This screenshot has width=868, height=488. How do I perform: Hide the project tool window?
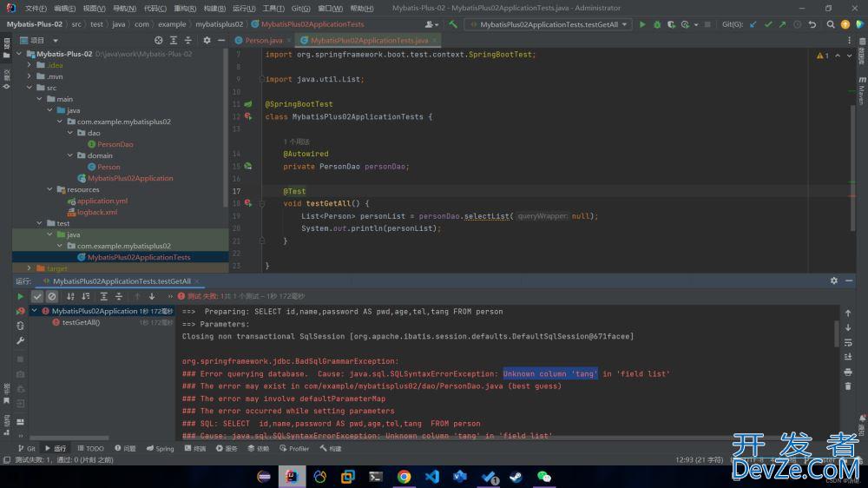click(221, 41)
